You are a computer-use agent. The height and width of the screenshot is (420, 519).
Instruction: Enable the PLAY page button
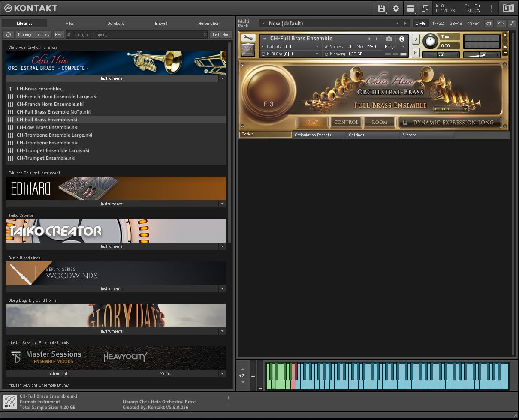(313, 122)
